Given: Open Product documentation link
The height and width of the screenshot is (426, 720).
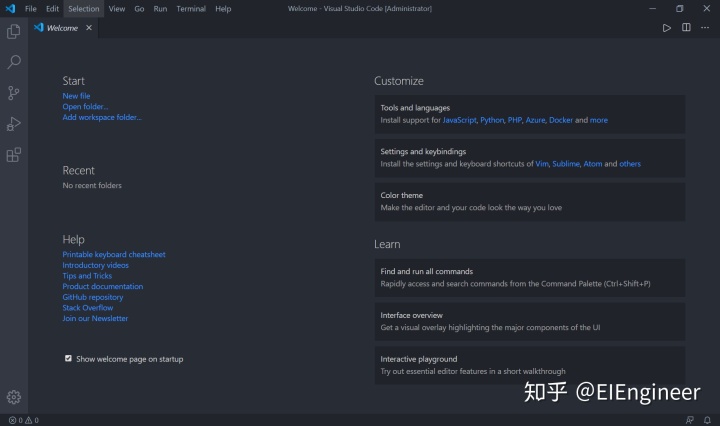Looking at the screenshot, I should (103, 286).
